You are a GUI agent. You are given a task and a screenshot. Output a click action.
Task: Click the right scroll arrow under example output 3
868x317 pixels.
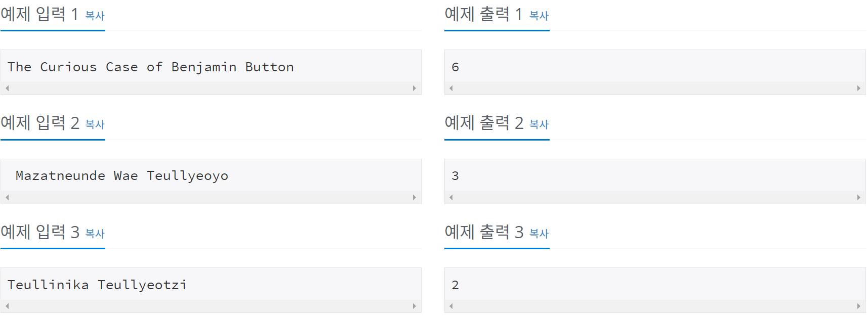(x=859, y=306)
